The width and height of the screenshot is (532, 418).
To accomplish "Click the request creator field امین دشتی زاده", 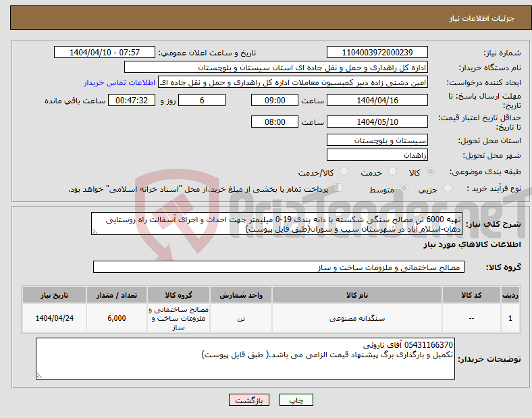I will pyautogui.click(x=293, y=82).
